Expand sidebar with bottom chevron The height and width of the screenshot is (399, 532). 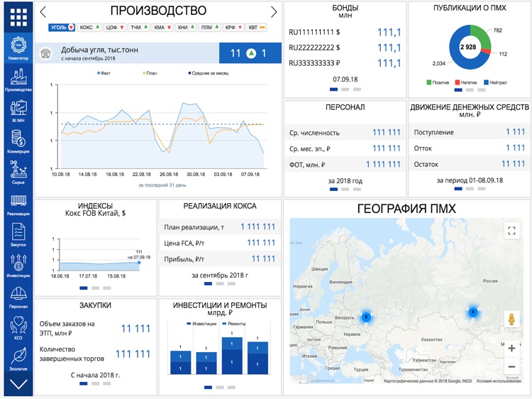(x=18, y=384)
